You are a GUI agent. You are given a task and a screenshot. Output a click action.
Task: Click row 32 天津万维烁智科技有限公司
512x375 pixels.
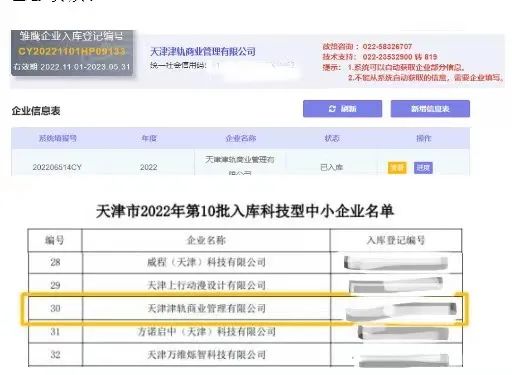(245, 355)
